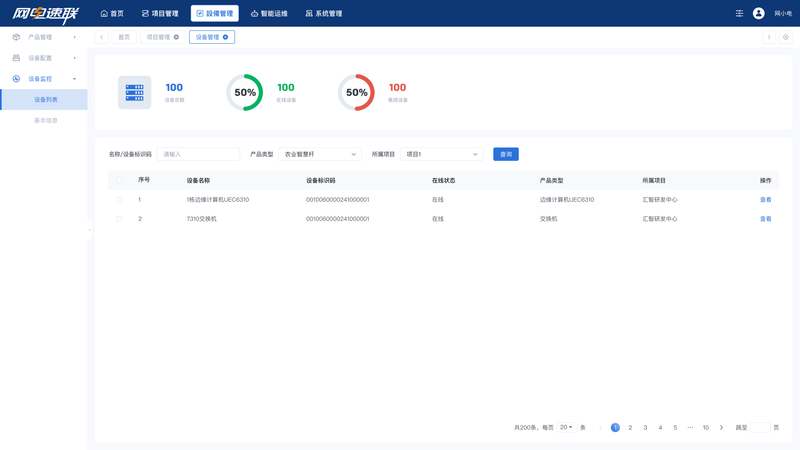The height and width of the screenshot is (450, 800).
Task: Go to page 3
Action: coord(645,428)
